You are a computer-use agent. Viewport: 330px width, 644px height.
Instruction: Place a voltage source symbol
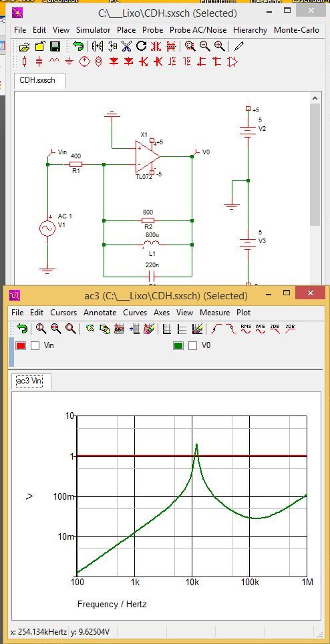pos(84,62)
